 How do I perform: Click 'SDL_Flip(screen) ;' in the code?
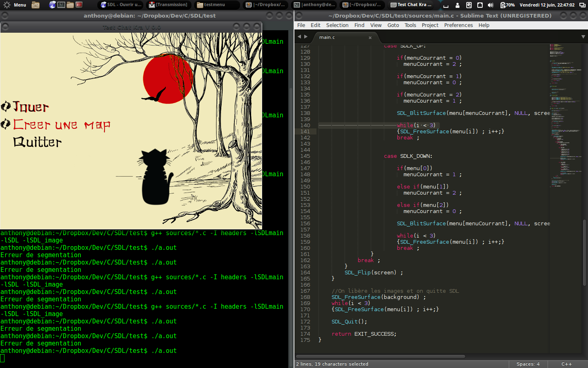pyautogui.click(x=374, y=272)
